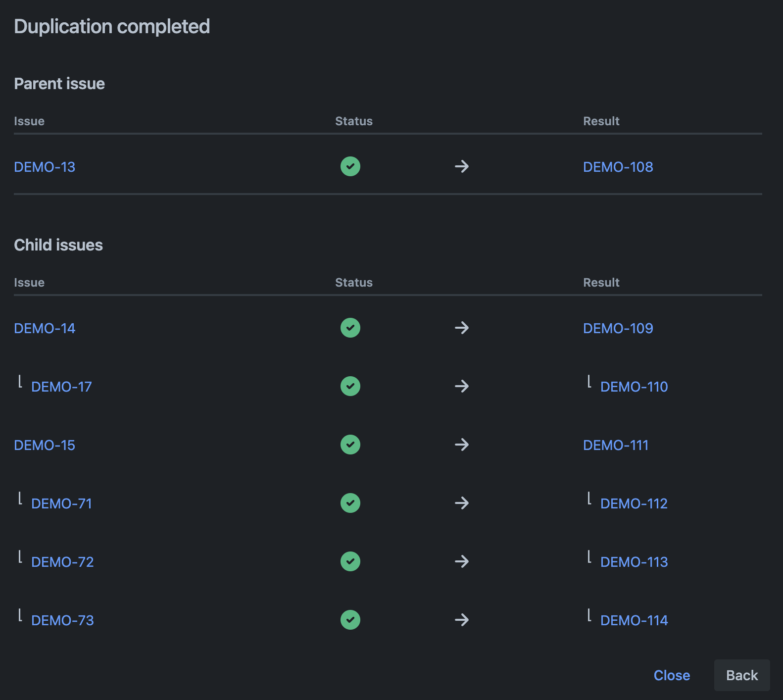The width and height of the screenshot is (783, 700).
Task: Click the green status check in DEMO-17 row
Action: coord(350,386)
